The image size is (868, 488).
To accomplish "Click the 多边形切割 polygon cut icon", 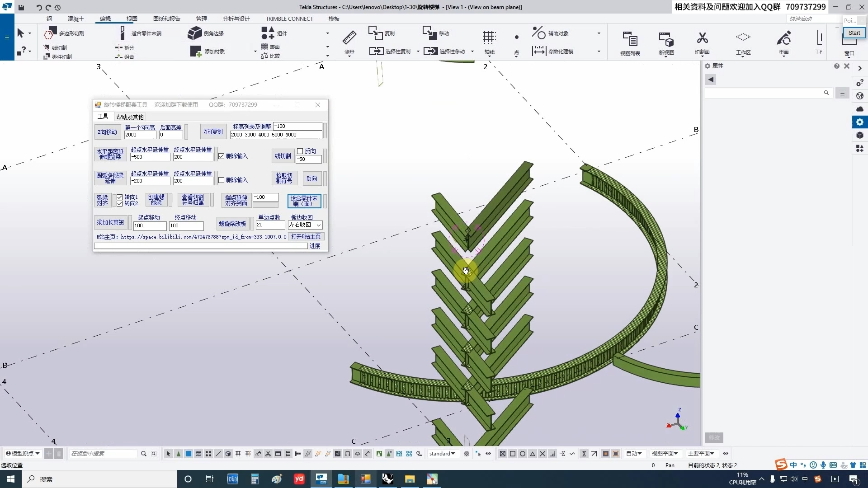I will (x=50, y=33).
